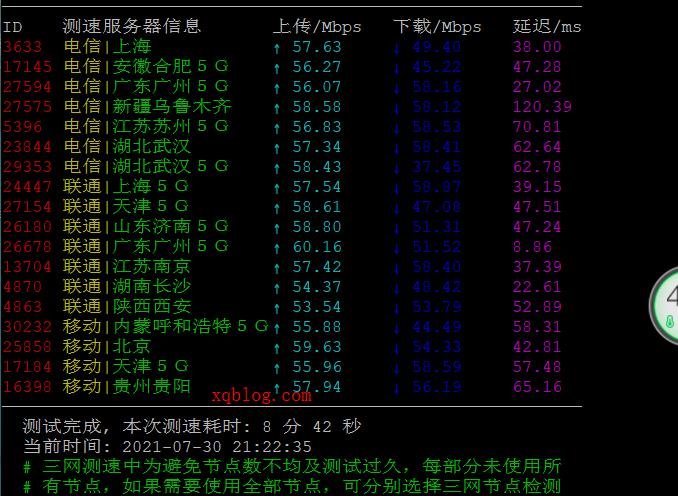Select server ID 27594
The width and height of the screenshot is (678, 496).
(27, 86)
